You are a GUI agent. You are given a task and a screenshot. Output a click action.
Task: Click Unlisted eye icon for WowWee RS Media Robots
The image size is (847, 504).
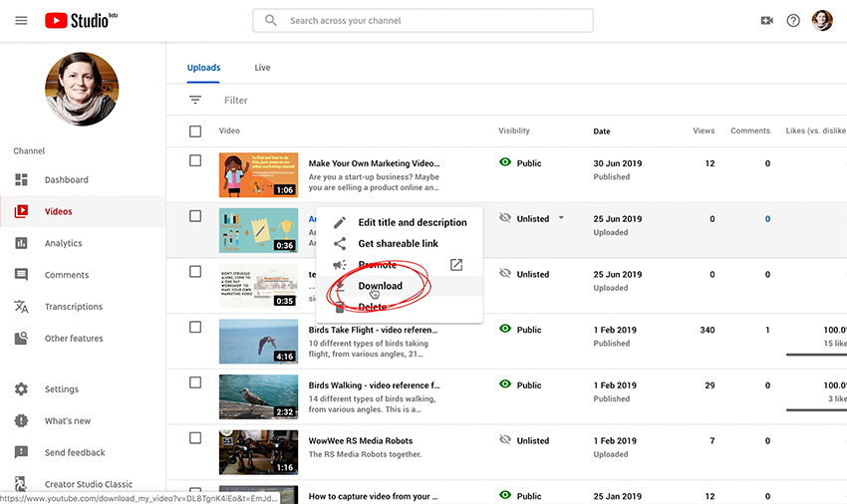pyautogui.click(x=505, y=439)
